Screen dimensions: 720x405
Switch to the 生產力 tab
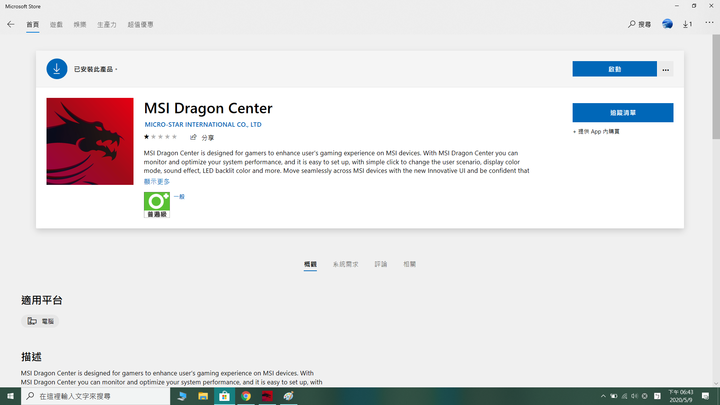coord(107,25)
